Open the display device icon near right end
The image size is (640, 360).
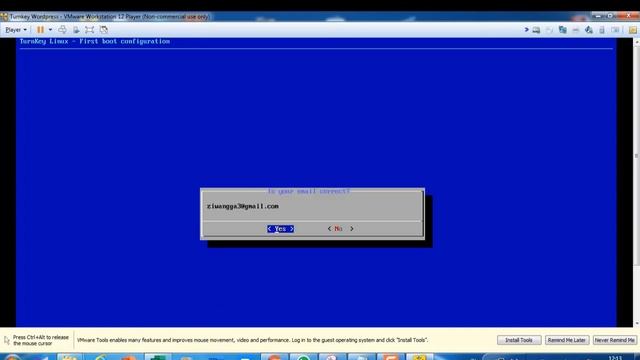[615, 30]
